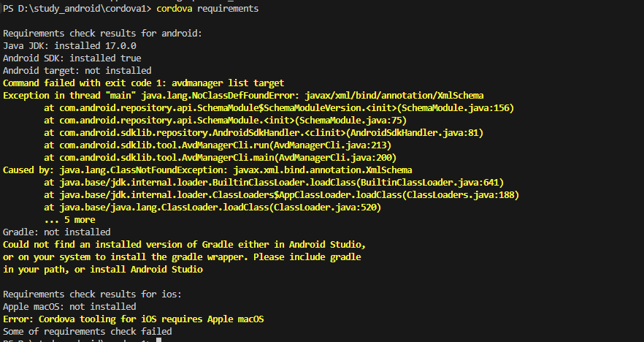The height and width of the screenshot is (342, 644).
Task: Click the 'Error: Cordova tooling for iOS requires Apple macOS' line
Action: (133, 319)
